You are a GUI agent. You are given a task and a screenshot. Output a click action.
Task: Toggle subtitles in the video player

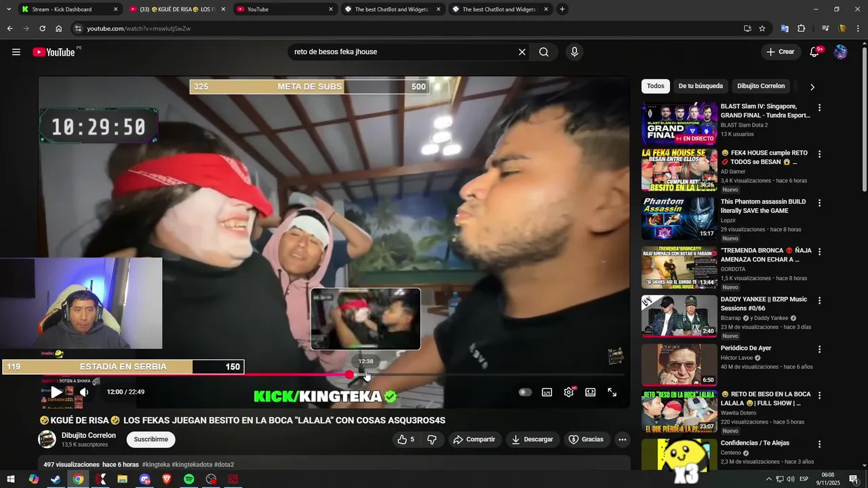click(547, 392)
